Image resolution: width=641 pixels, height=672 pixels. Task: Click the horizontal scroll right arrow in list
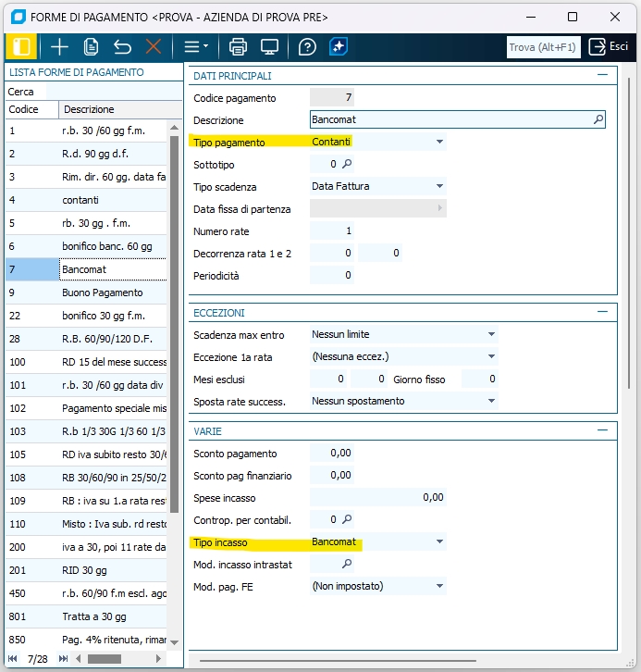pos(158,658)
